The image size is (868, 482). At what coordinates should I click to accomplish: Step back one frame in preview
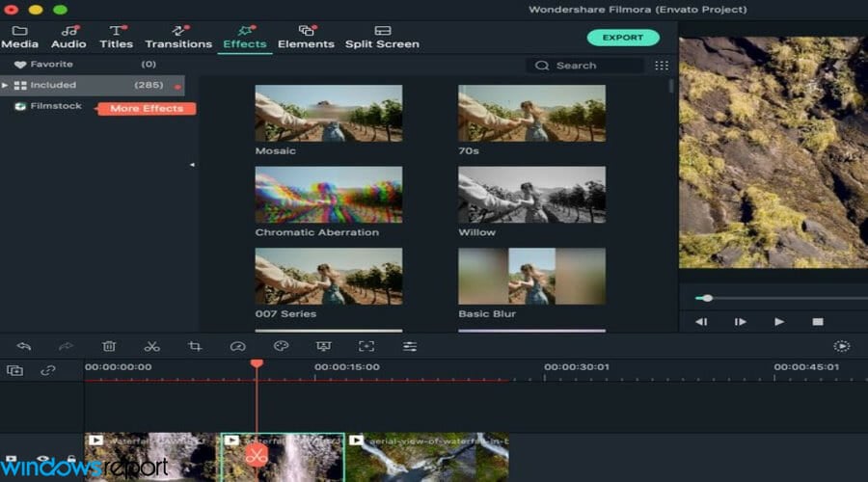click(701, 322)
